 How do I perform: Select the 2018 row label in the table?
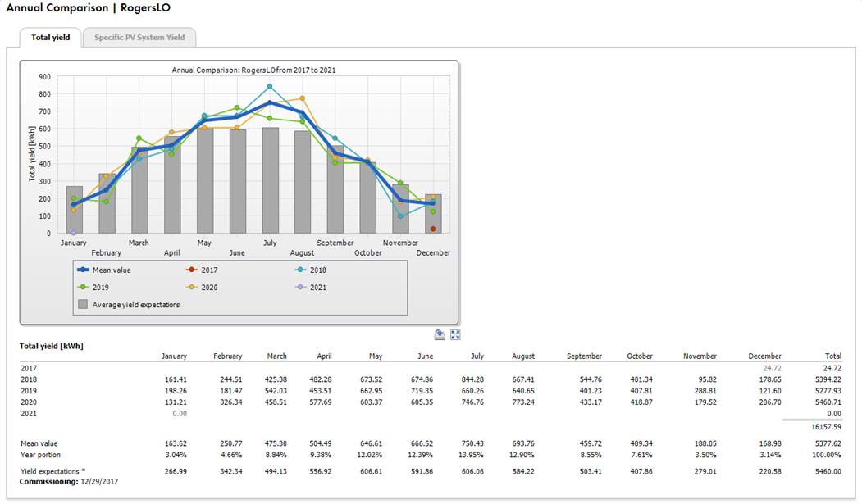(x=29, y=380)
